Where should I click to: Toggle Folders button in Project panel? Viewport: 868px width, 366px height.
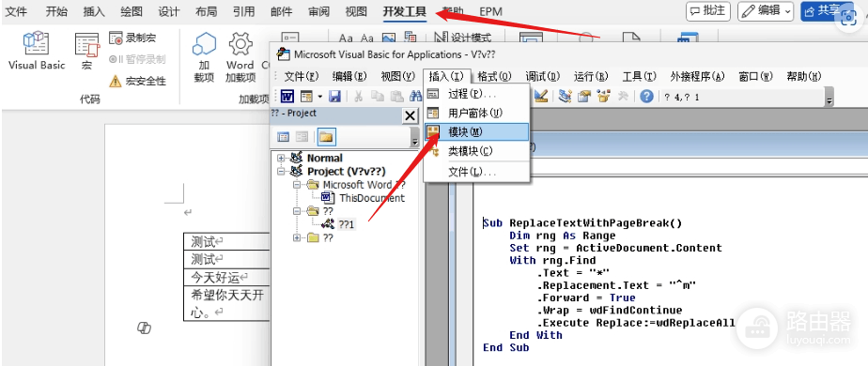pyautogui.click(x=326, y=137)
